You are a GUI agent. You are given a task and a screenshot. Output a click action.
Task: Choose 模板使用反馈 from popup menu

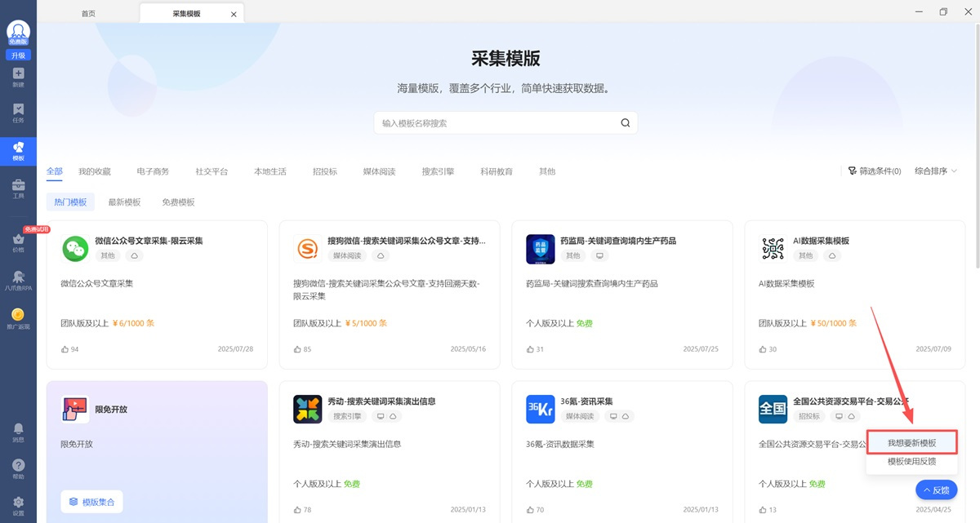[911, 462]
